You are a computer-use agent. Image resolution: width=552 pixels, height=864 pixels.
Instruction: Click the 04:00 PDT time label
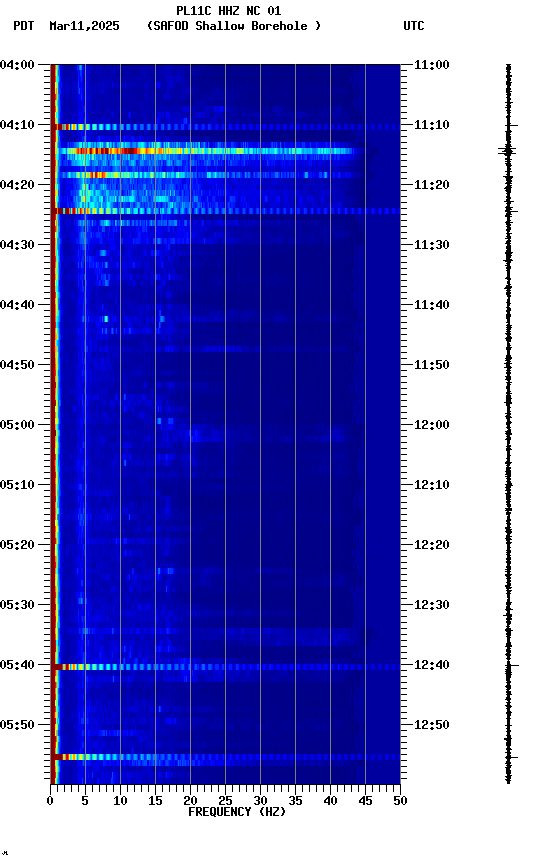17,65
